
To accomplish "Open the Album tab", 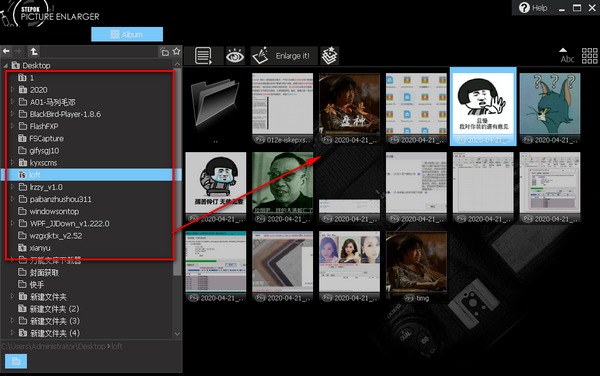I will [x=127, y=34].
